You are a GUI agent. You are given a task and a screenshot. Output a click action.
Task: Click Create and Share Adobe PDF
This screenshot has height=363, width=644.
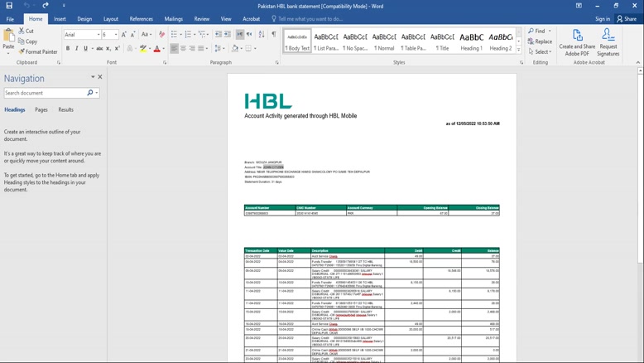[577, 42]
